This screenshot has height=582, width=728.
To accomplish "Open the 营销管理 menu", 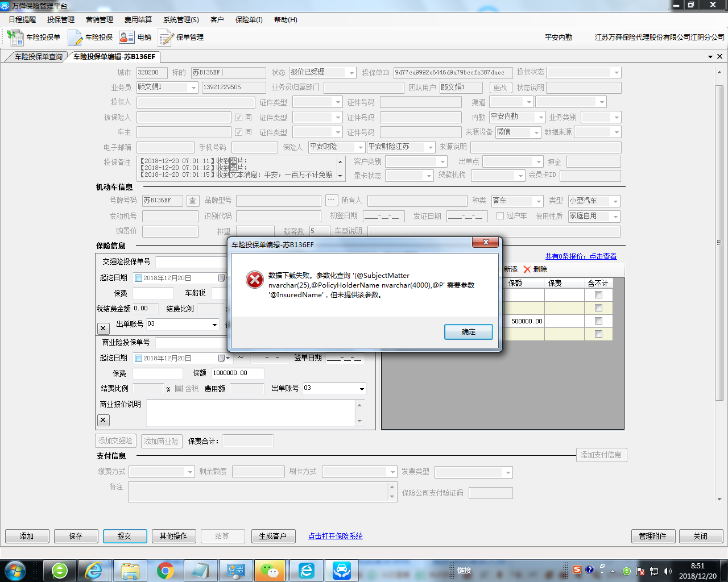I will tap(100, 20).
